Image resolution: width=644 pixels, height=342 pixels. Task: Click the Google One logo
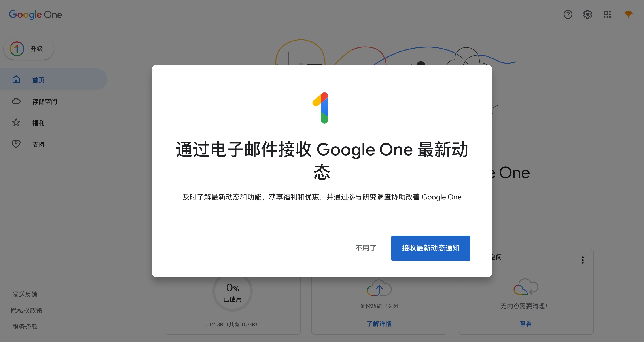pyautogui.click(x=36, y=15)
